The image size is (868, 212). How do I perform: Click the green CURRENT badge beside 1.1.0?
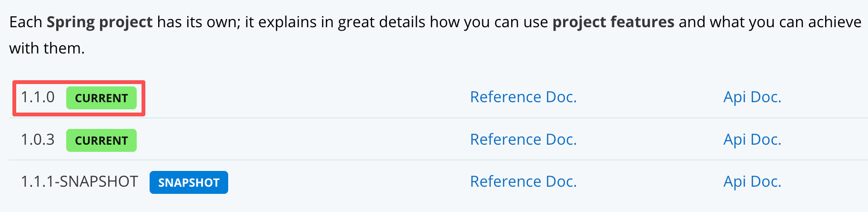[101, 98]
